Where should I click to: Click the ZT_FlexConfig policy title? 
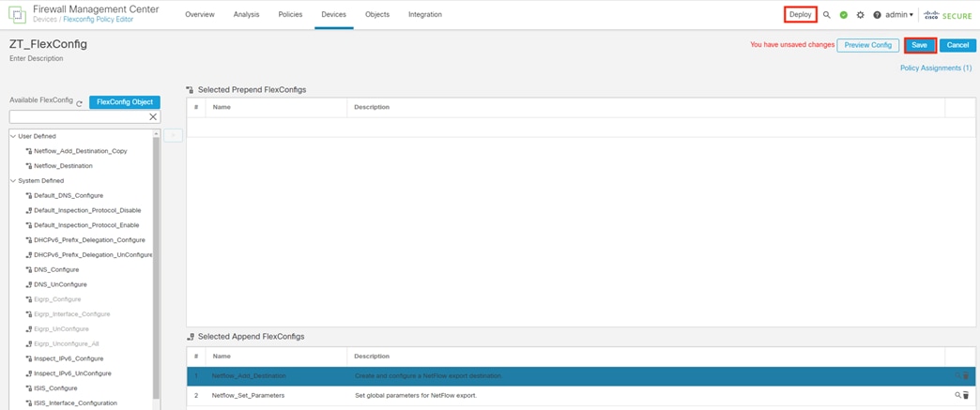coord(48,44)
